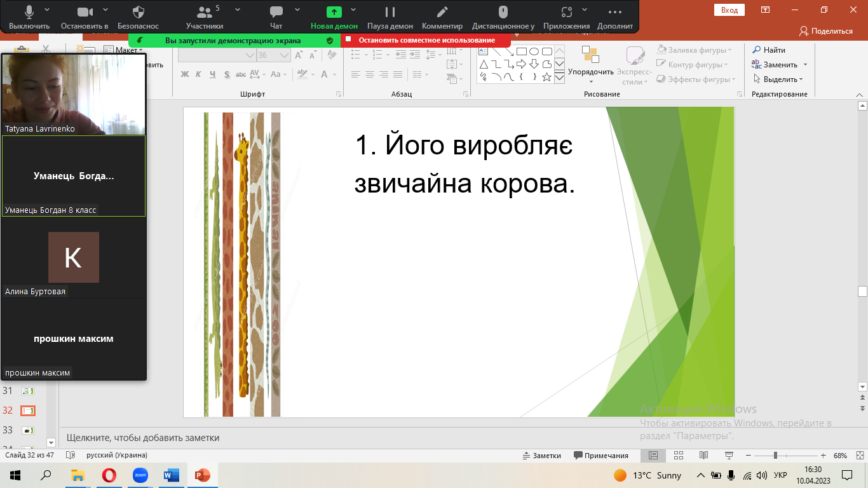868x488 pixels.
Task: Adjust the status bar zoom slider
Action: [x=776, y=456]
